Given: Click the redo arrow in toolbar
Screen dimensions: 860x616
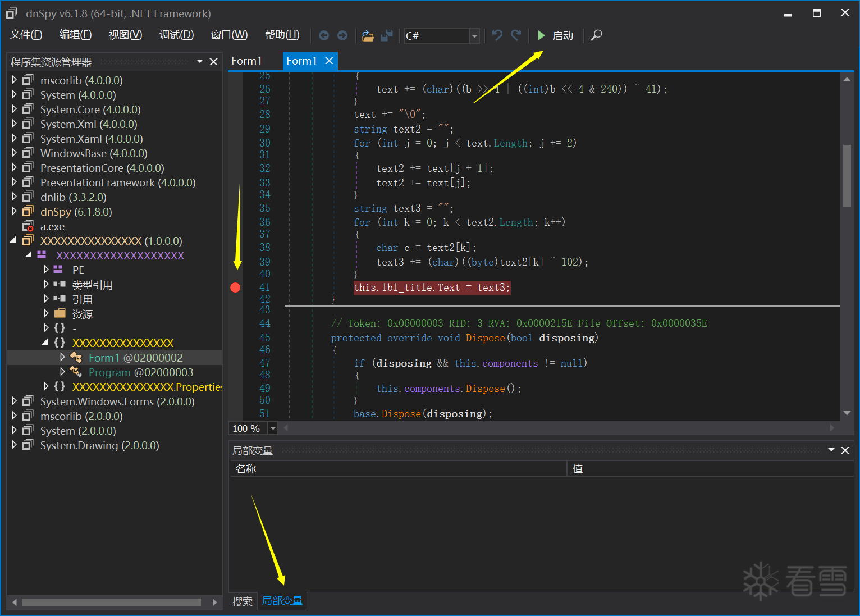Looking at the screenshot, I should coord(516,35).
